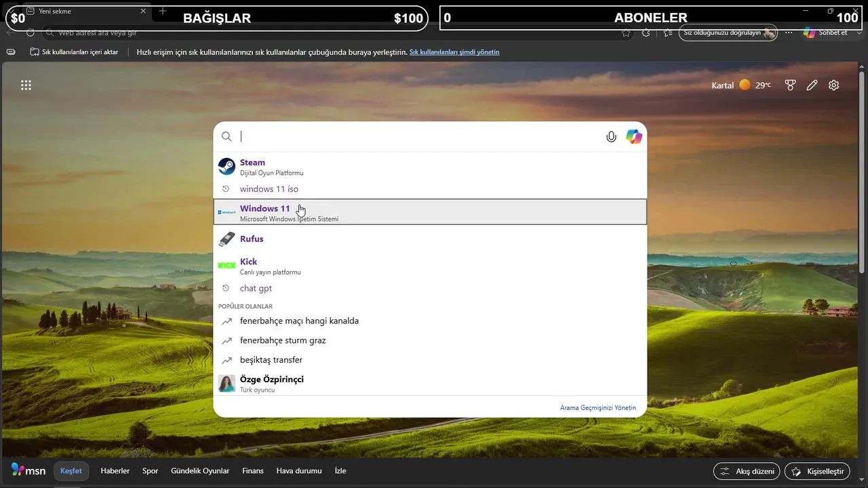868x488 pixels.
Task: Select the Özge Özpirinçci suggestion thumbnail
Action: coord(226,384)
